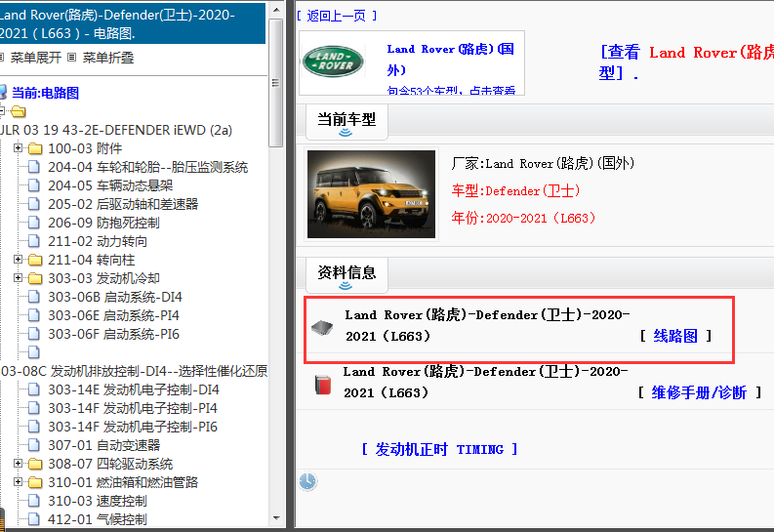Open 205-02 后驱动轴和差速器 item
774x532 pixels.
click(123, 204)
